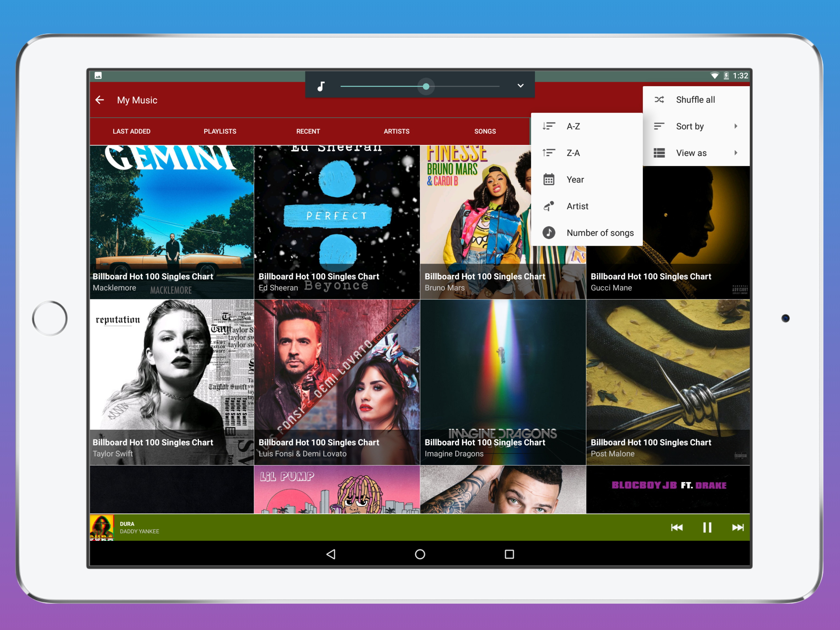Viewport: 840px width, 630px height.
Task: Click Shuffle all in the menu
Action: click(x=695, y=100)
